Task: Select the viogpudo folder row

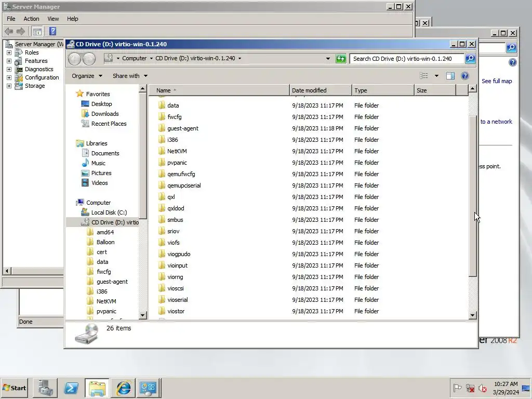Action: coord(309,254)
